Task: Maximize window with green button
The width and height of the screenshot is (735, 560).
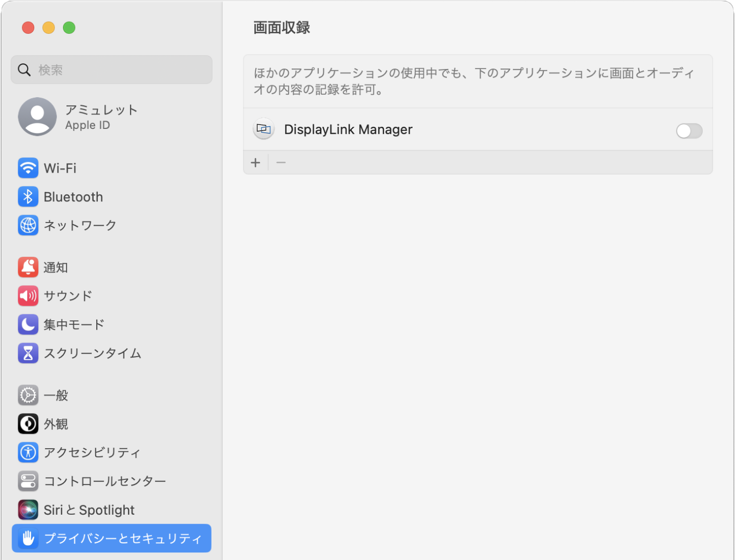Action: [x=69, y=28]
